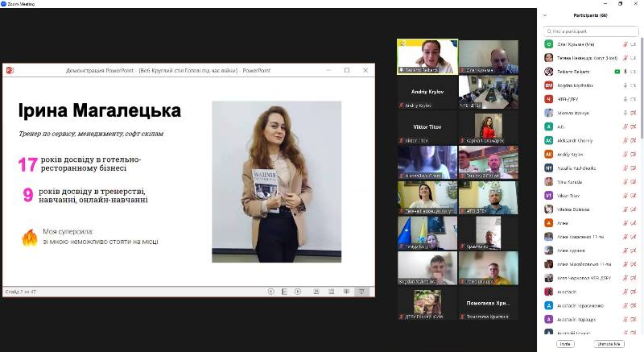Select the woman in red dress video tile
The height and width of the screenshot is (352, 644).
click(489, 127)
